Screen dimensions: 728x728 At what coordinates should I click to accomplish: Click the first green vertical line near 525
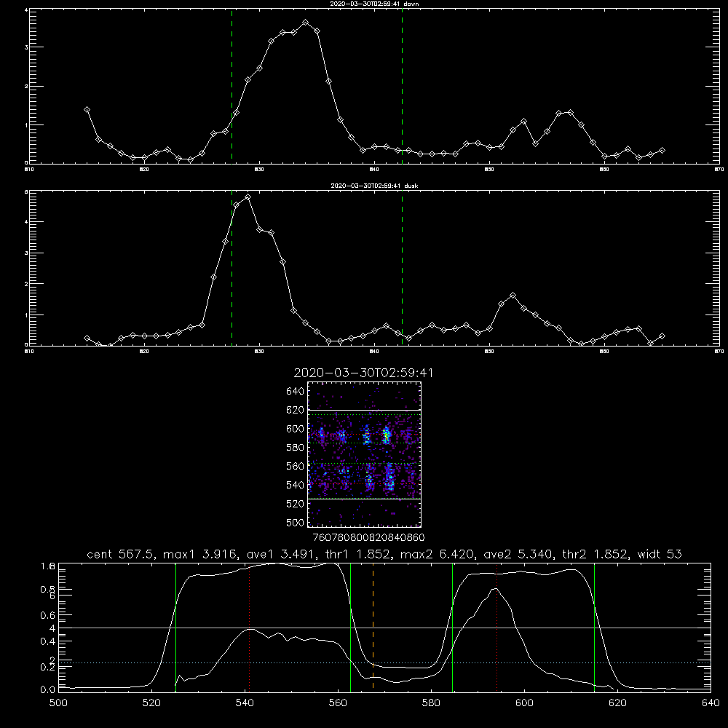point(175,627)
